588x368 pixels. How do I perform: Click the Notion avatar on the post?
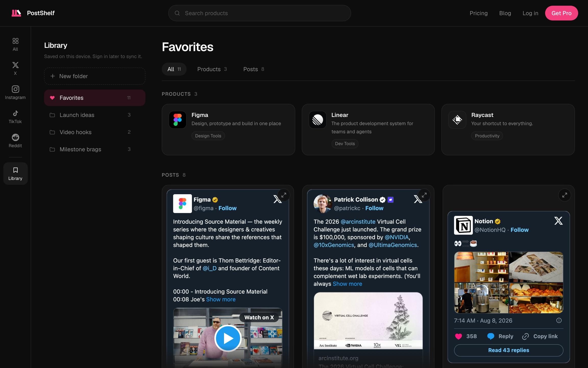pos(463,225)
